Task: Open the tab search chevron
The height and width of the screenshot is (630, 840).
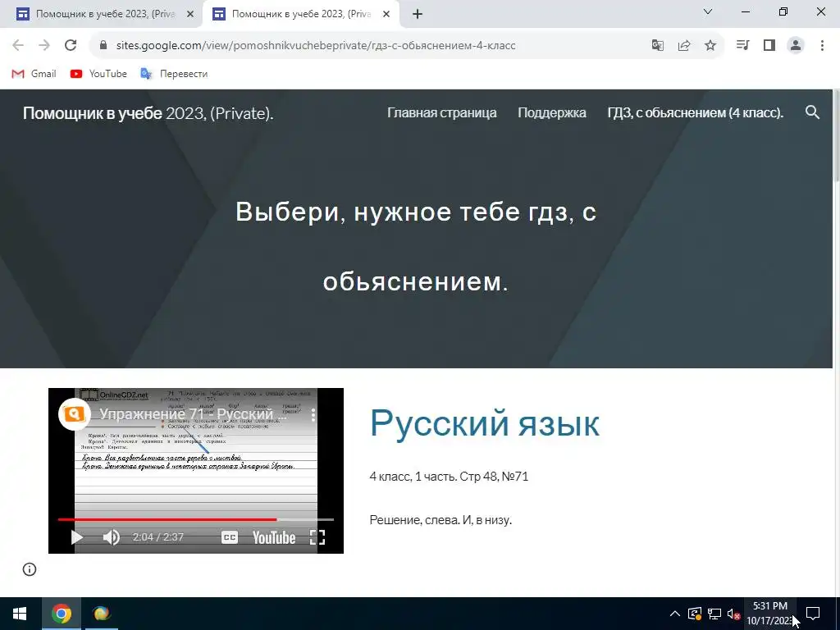Action: tap(708, 11)
